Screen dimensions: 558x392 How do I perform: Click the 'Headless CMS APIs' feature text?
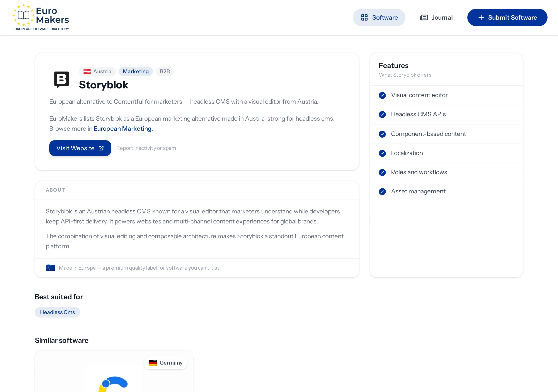pyautogui.click(x=418, y=114)
